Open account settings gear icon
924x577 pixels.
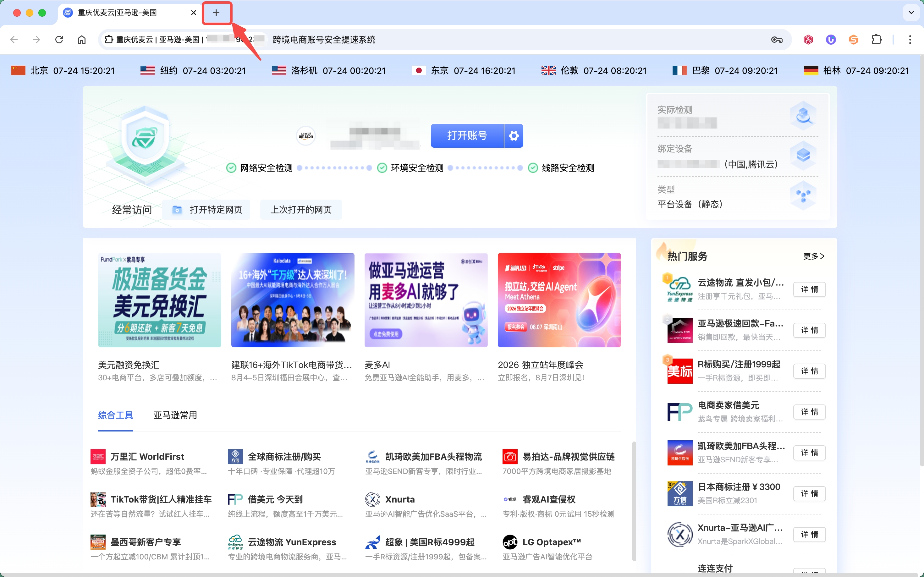tap(514, 135)
